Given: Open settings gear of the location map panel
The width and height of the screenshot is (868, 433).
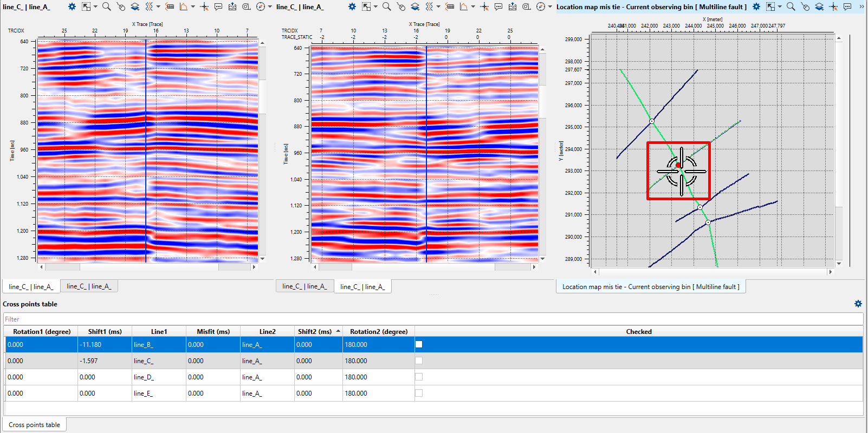Looking at the screenshot, I should coord(756,6).
